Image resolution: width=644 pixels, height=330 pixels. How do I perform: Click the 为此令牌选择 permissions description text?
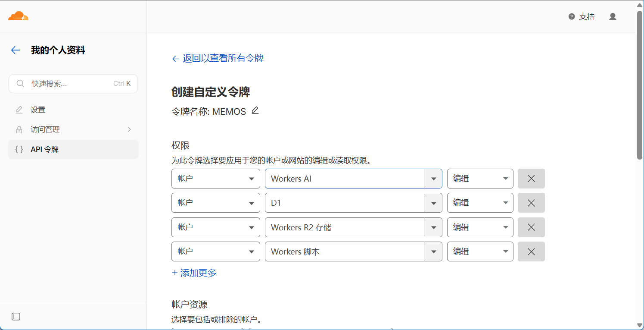pyautogui.click(x=271, y=161)
